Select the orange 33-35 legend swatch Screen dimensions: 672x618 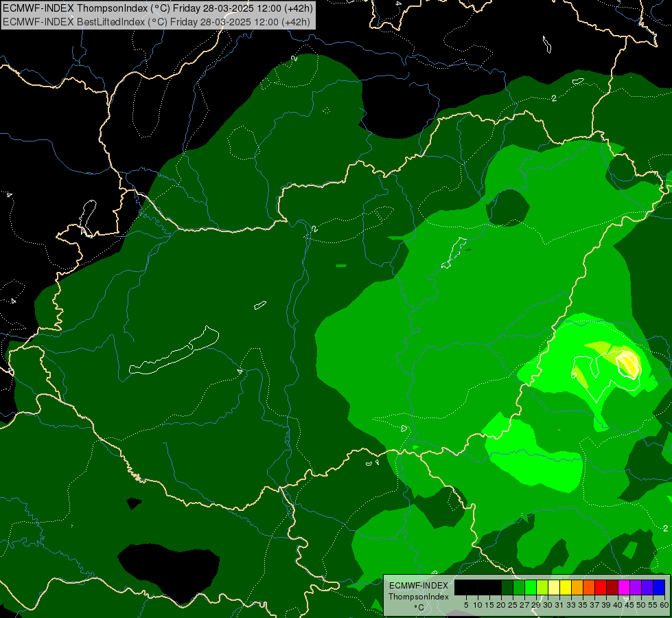pos(577,588)
